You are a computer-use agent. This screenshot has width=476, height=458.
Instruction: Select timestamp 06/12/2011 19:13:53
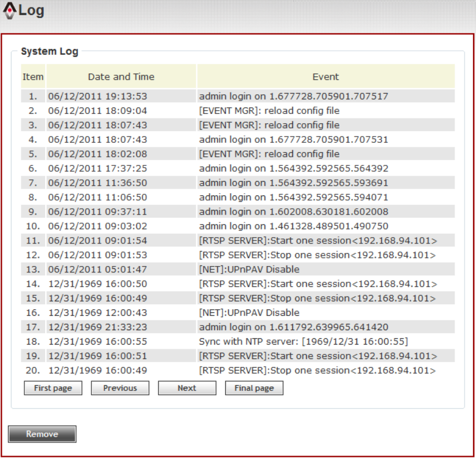tap(98, 97)
